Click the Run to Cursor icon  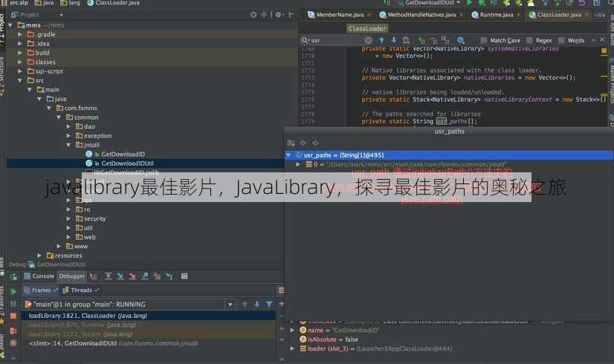169,276
